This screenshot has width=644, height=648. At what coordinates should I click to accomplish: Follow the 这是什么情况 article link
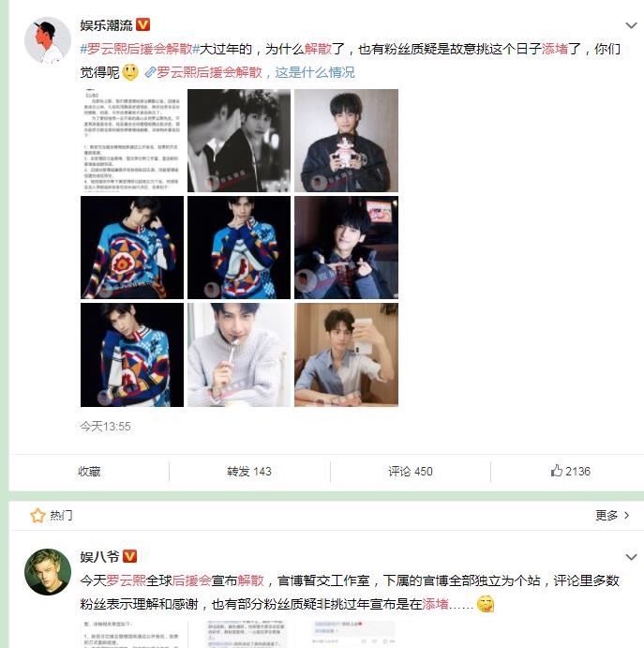point(315,72)
